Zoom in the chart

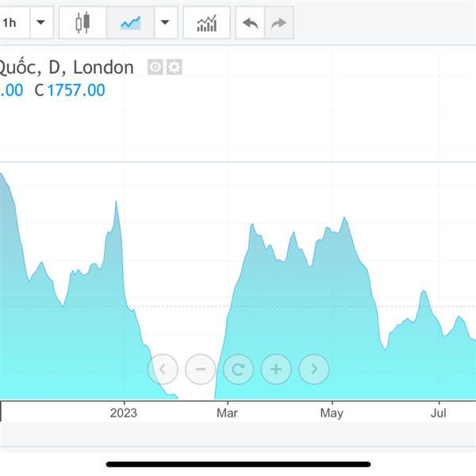click(x=276, y=369)
